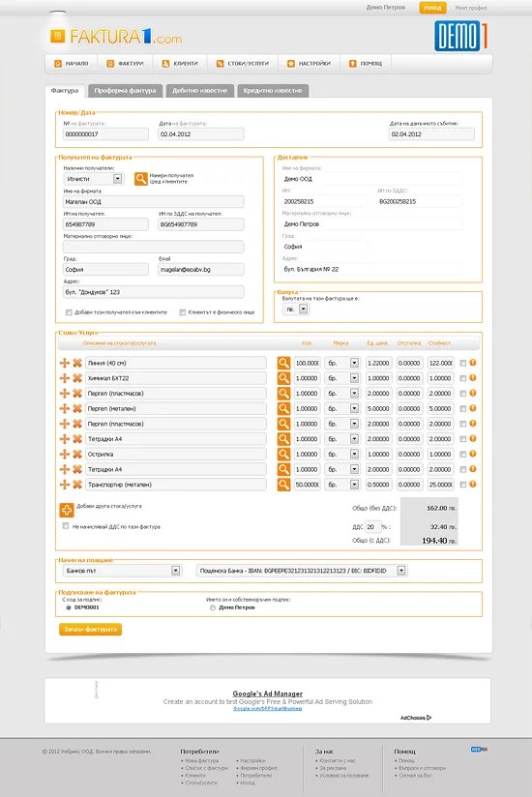Open bank account IBAN dropdown
This screenshot has height=797, width=532.
tap(302, 571)
